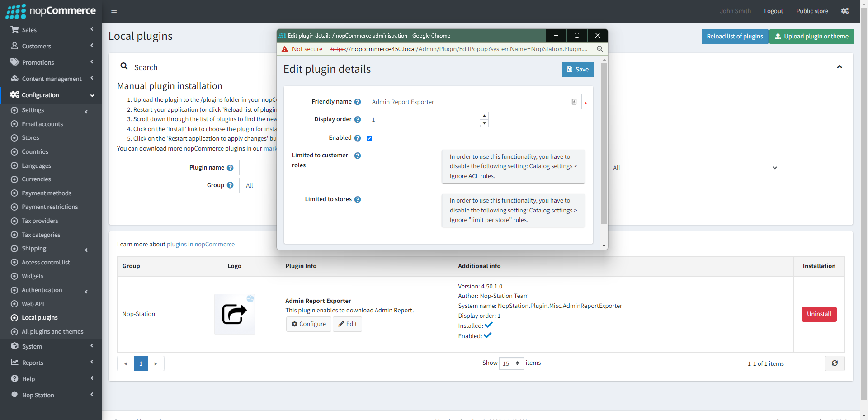Image resolution: width=868 pixels, height=420 pixels.
Task: Click Upload plugin or theme button
Action: (x=811, y=37)
